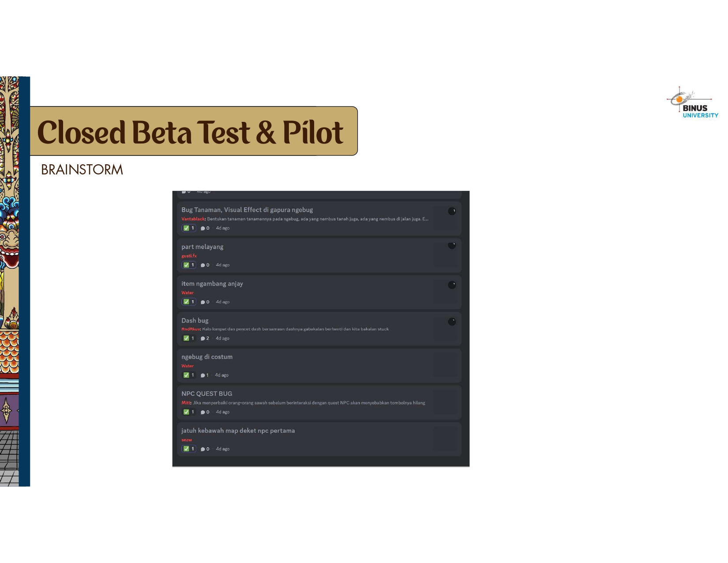Open the 'jatuh kebawah map deket npc pertama' post
This screenshot has height=563, width=728.
click(238, 431)
